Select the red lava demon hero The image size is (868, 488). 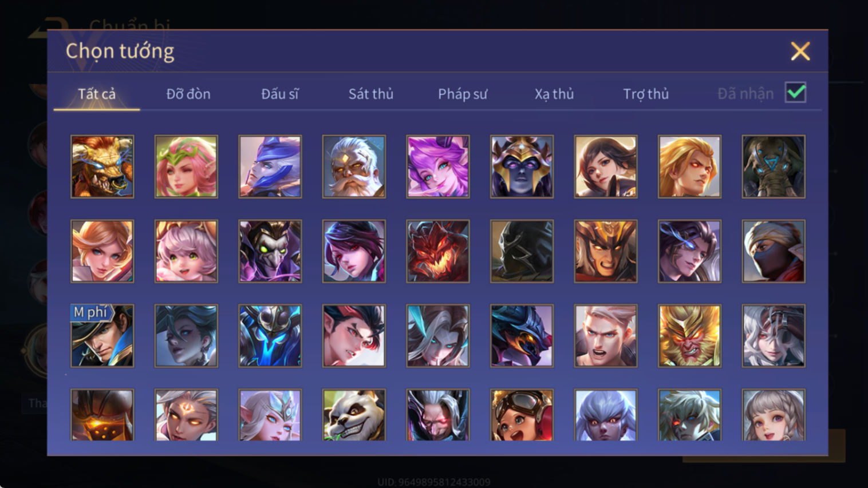coord(438,251)
